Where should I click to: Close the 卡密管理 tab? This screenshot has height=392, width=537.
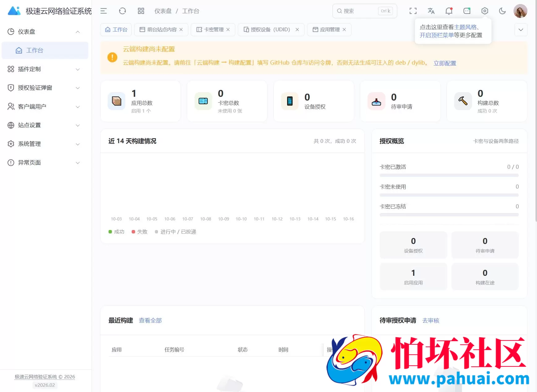(x=228, y=30)
